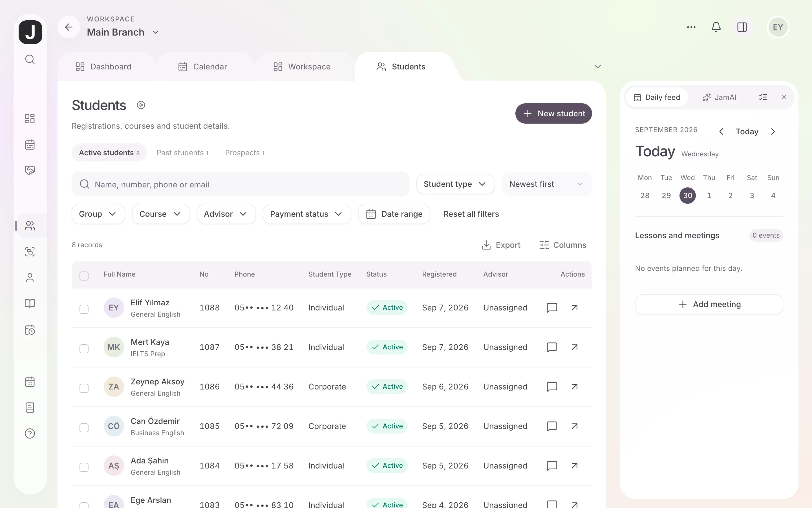
Task: Open the checklist icon in daily feed panel
Action: click(x=763, y=97)
